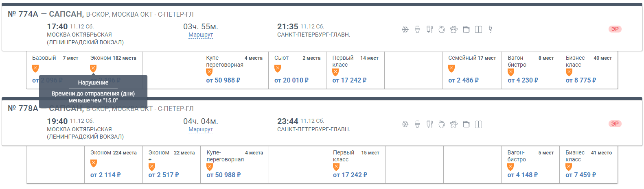Viewport: 644px width, 189px height.
Task: Click the toilet amenity icon for train 774A
Action: tap(417, 30)
